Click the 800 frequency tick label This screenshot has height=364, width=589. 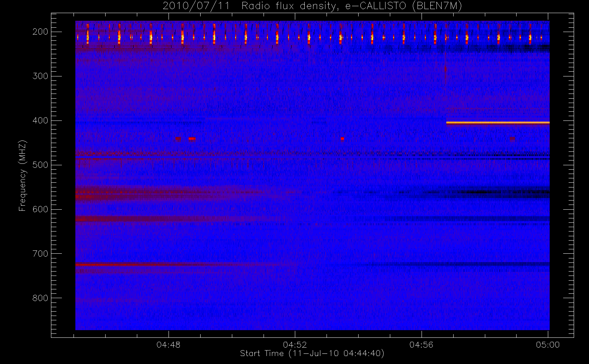(x=40, y=298)
